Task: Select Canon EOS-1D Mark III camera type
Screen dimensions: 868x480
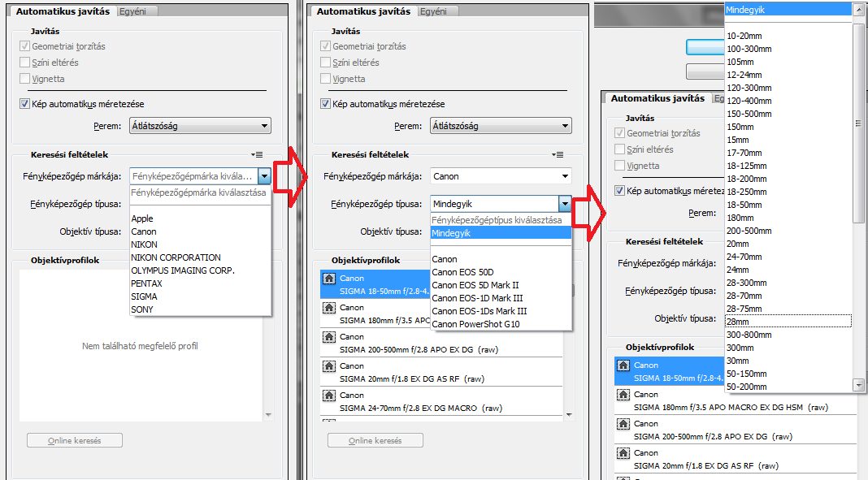Action: pos(501,298)
